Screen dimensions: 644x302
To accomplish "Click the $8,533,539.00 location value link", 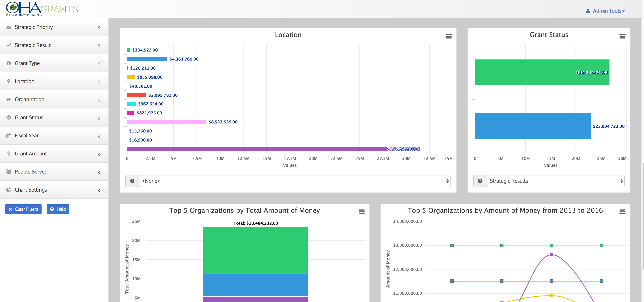I will (223, 122).
